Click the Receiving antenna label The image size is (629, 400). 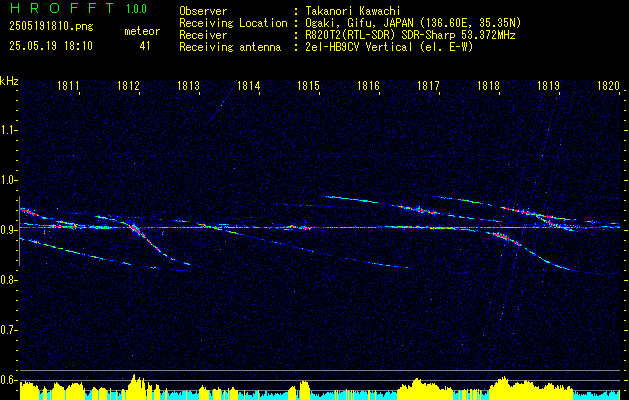tap(230, 47)
